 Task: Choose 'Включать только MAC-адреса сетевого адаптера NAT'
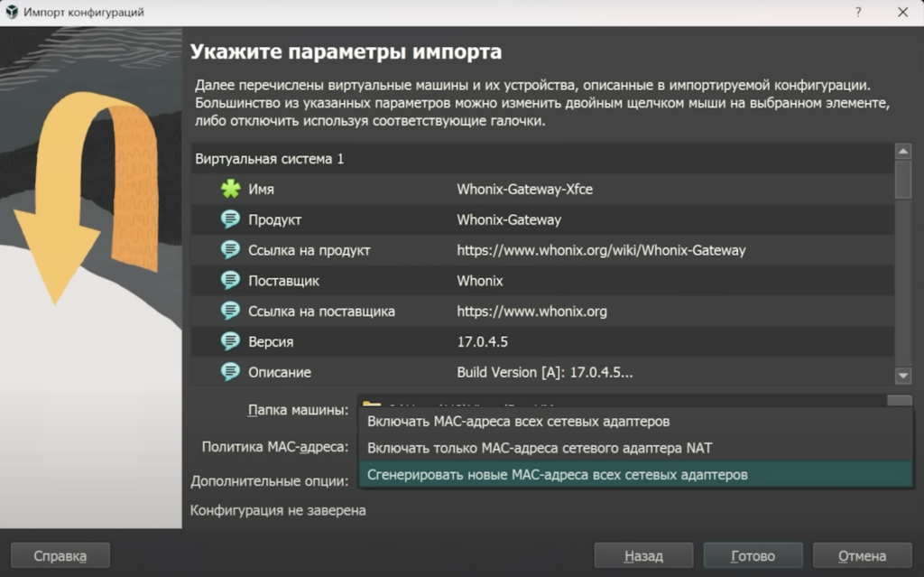tap(540, 448)
